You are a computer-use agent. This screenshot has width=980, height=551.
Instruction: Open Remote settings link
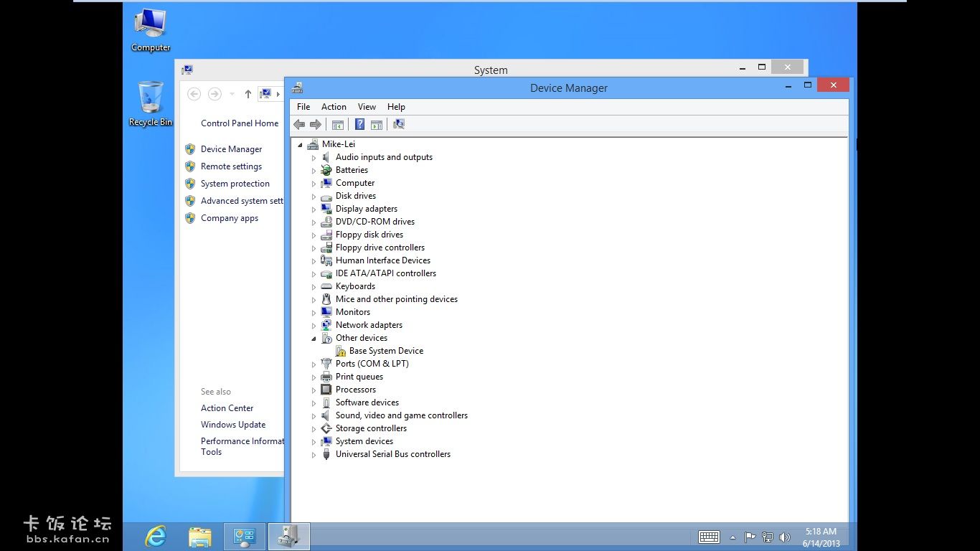(231, 166)
